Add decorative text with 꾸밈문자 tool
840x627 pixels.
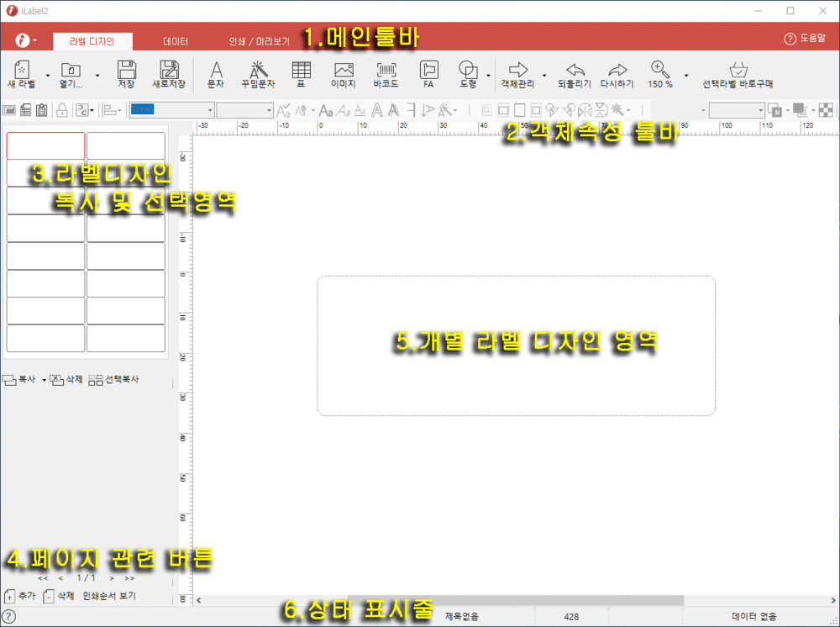click(x=258, y=74)
